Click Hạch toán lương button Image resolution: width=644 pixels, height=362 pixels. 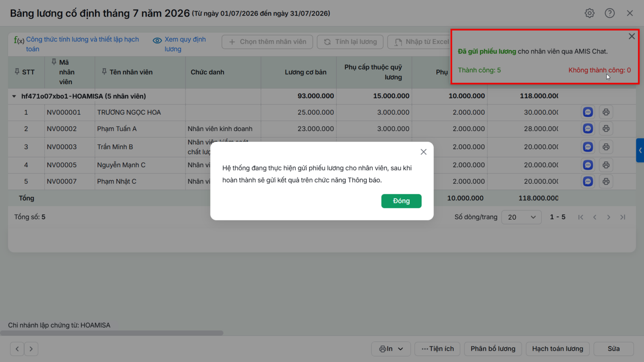pyautogui.click(x=557, y=349)
